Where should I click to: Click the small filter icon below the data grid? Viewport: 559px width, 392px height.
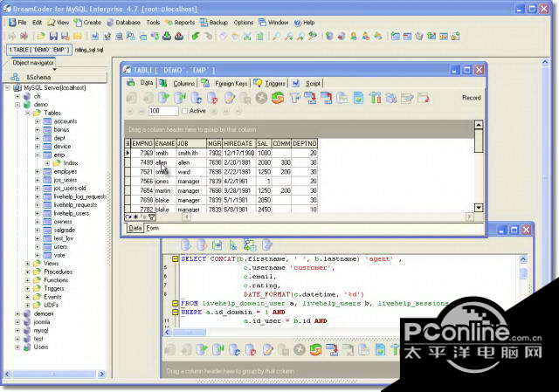click(152, 217)
